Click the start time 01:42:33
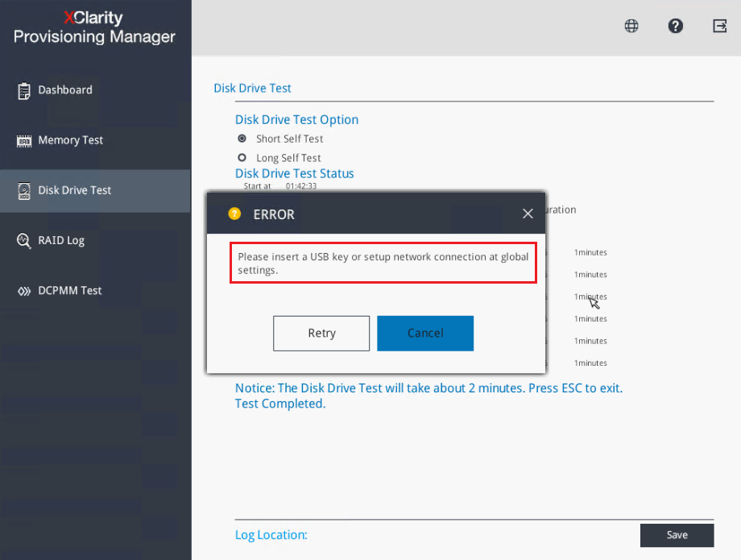741x560 pixels. pos(301,185)
